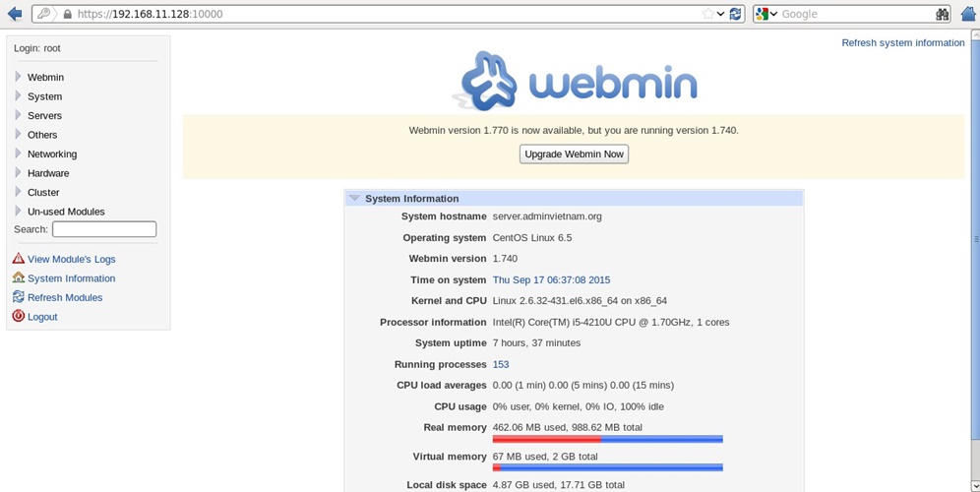Click the sidebar module Search field
Viewport: 980px width, 492px height.
(x=104, y=229)
